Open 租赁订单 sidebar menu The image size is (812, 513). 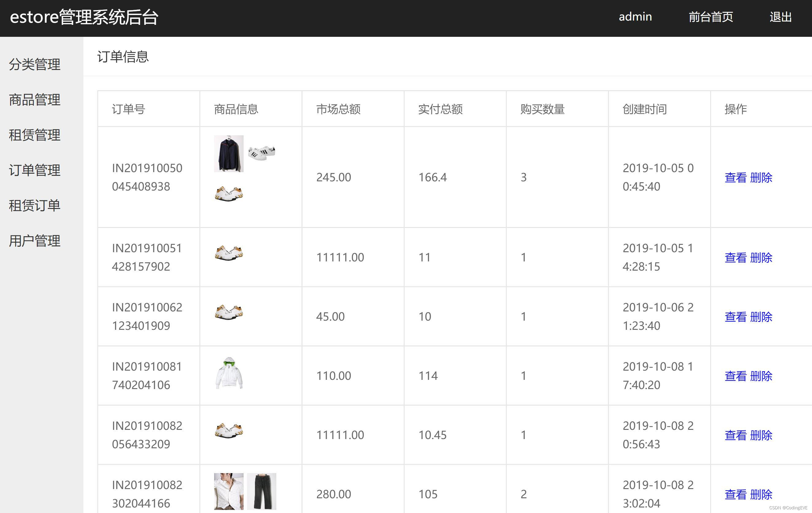coord(35,205)
